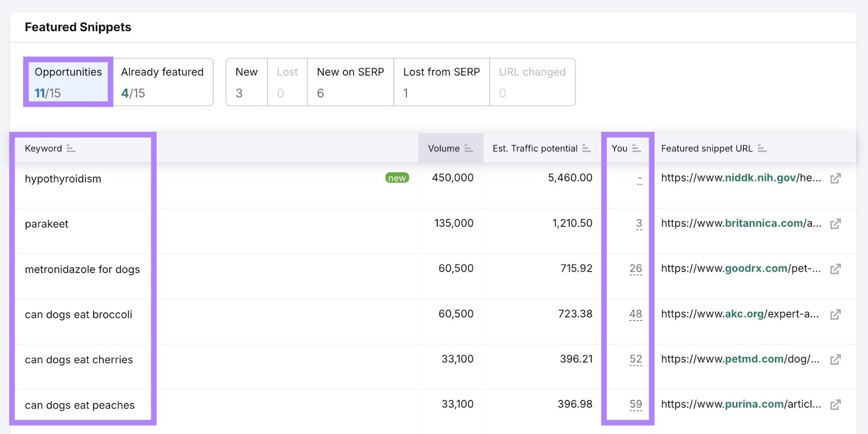Image resolution: width=868 pixels, height=434 pixels.
Task: Open external link icon for niddk.nih.gov row
Action: (835, 178)
